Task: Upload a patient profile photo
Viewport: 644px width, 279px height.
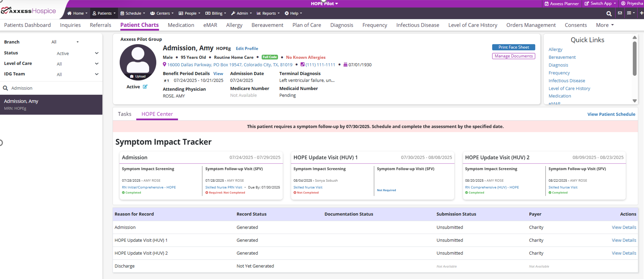Action: point(138,76)
